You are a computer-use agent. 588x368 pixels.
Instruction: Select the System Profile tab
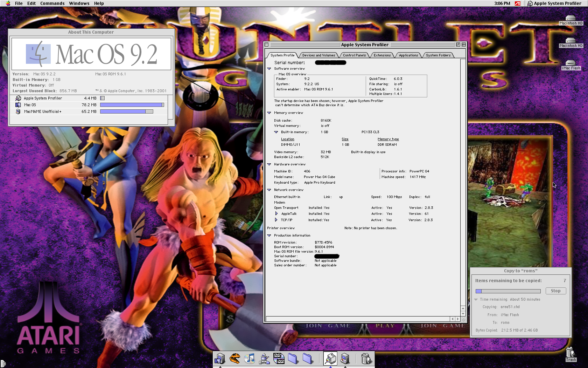pos(282,55)
